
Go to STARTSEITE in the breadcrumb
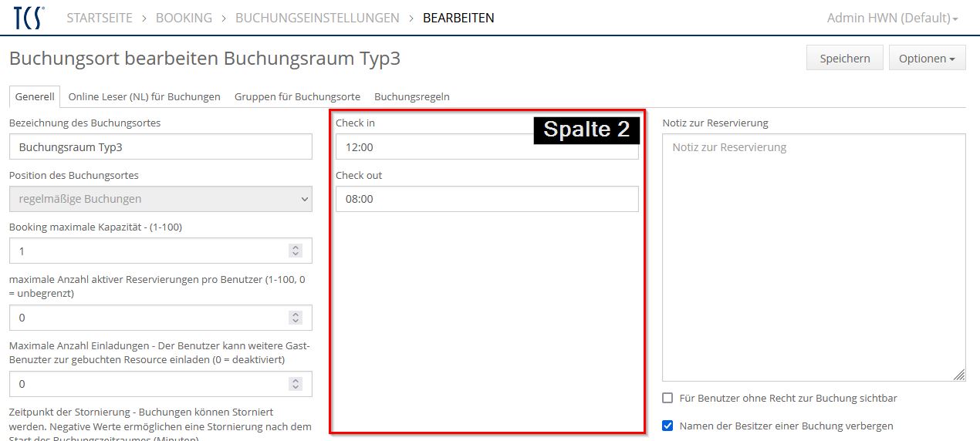[x=100, y=18]
